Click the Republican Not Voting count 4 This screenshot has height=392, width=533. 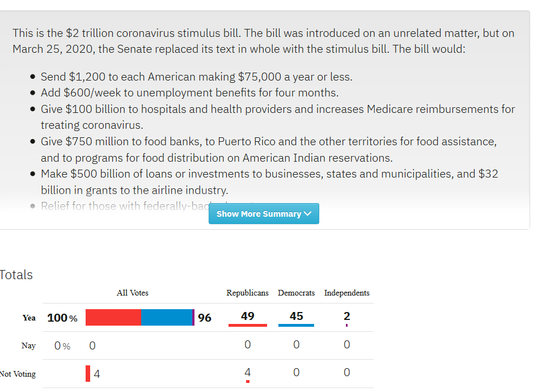[x=247, y=372]
